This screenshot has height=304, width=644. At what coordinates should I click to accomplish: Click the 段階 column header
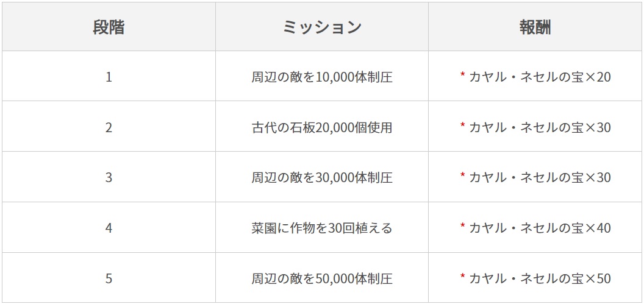click(109, 27)
